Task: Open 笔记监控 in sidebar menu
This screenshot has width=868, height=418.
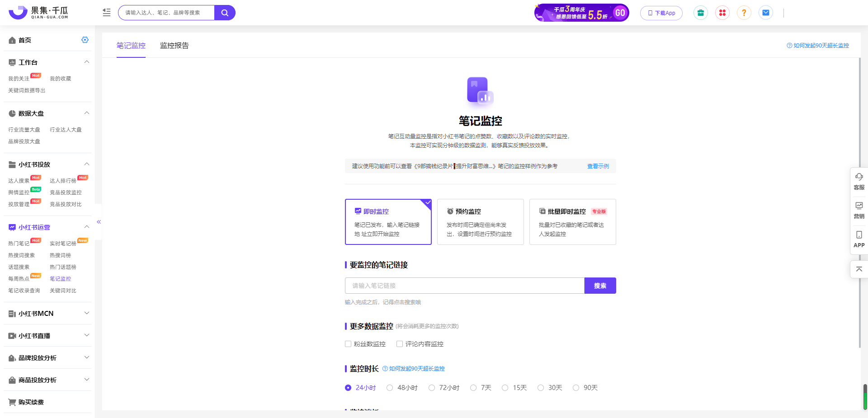Action: (60, 279)
